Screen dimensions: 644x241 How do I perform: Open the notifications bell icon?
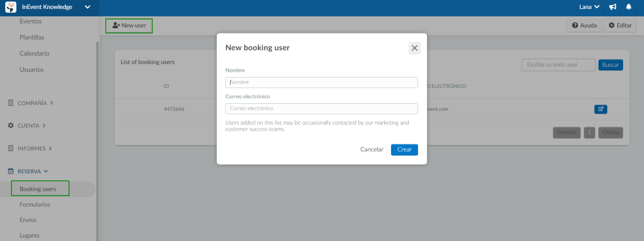pos(629,7)
